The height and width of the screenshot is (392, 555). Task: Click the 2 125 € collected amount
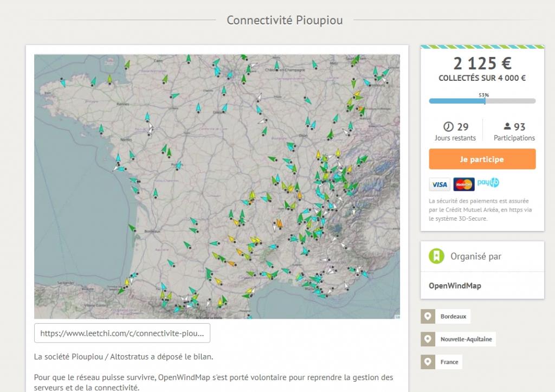[x=482, y=63]
